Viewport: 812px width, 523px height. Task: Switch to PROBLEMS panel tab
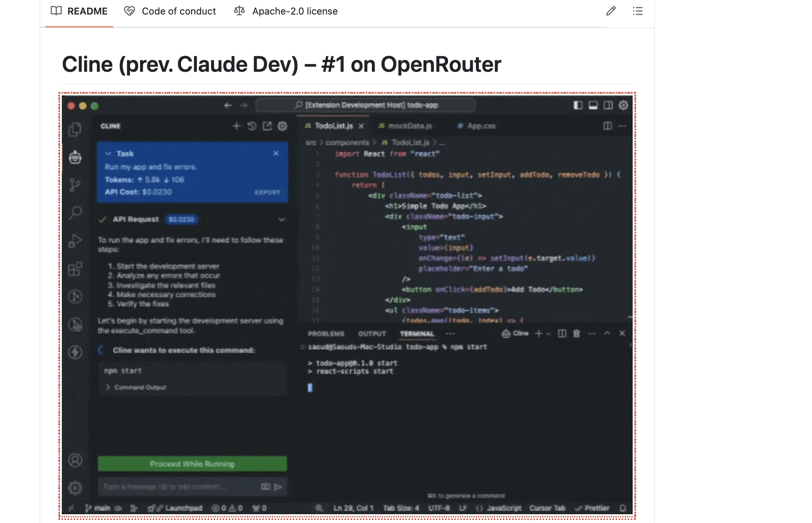(326, 334)
